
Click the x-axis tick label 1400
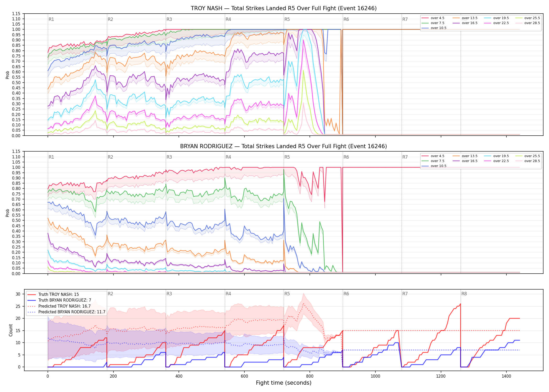(x=506, y=376)
